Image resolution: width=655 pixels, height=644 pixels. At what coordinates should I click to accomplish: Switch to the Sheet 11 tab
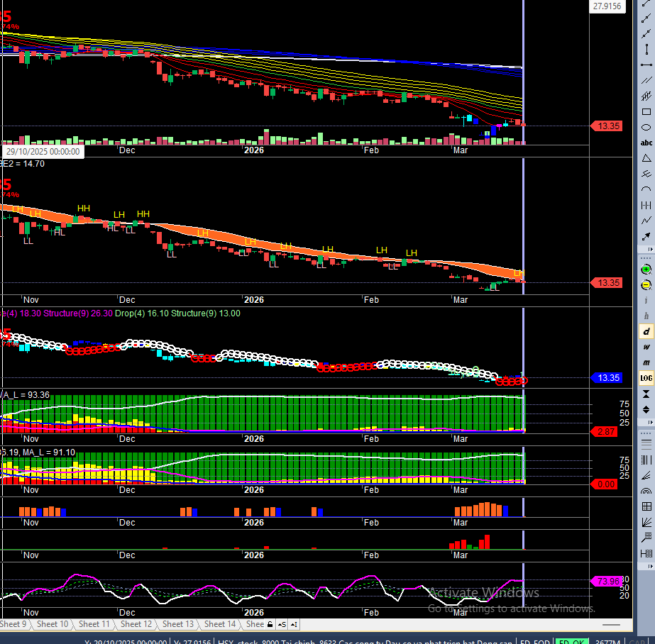point(94,624)
